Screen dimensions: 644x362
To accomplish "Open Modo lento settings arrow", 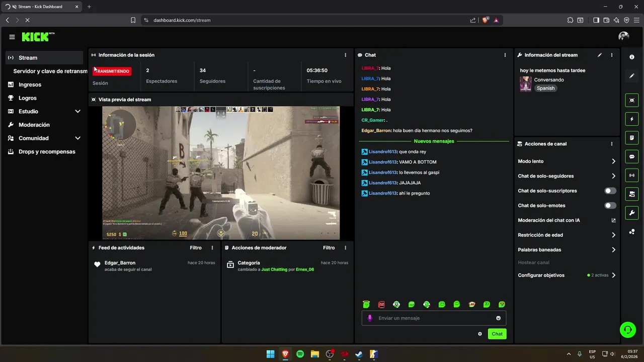I will pyautogui.click(x=613, y=161).
